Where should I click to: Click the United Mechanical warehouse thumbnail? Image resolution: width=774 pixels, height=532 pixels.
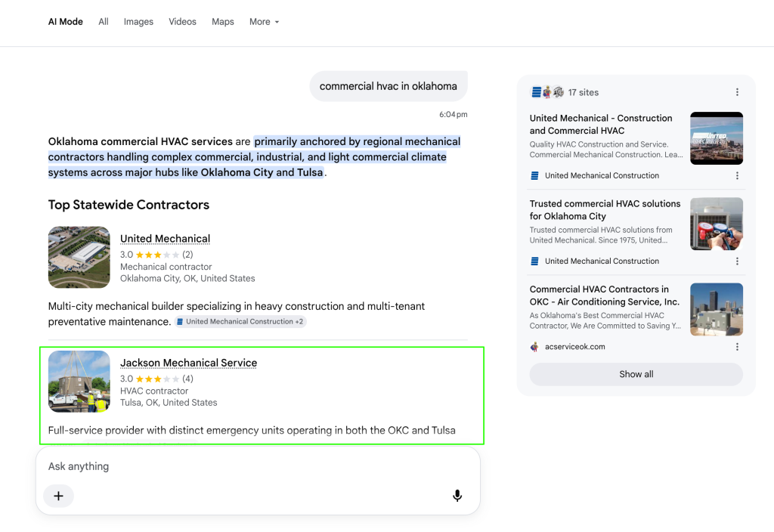[79, 257]
